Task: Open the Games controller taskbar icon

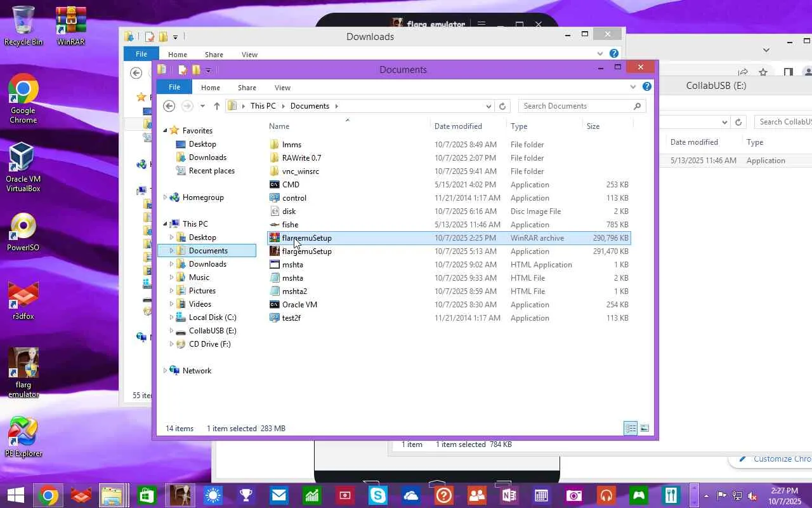Action: point(639,495)
